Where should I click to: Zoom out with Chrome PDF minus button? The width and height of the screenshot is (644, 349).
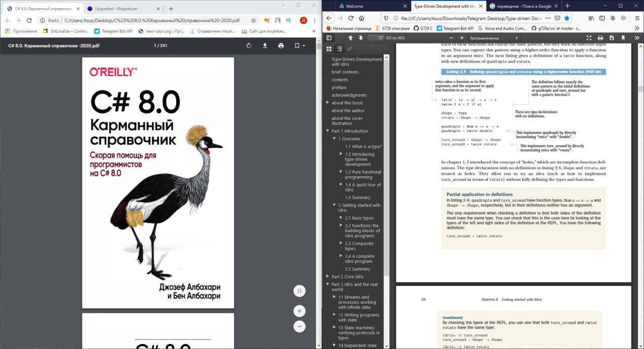coord(299,326)
